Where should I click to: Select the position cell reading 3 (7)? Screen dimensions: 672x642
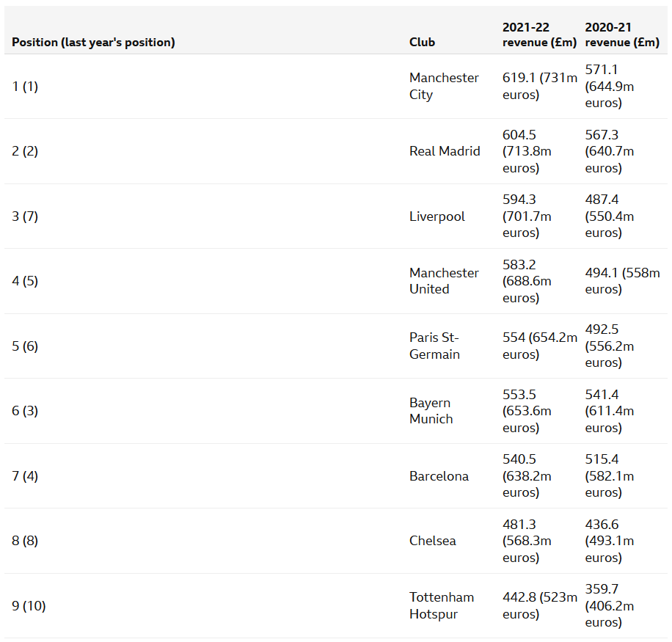click(x=25, y=216)
